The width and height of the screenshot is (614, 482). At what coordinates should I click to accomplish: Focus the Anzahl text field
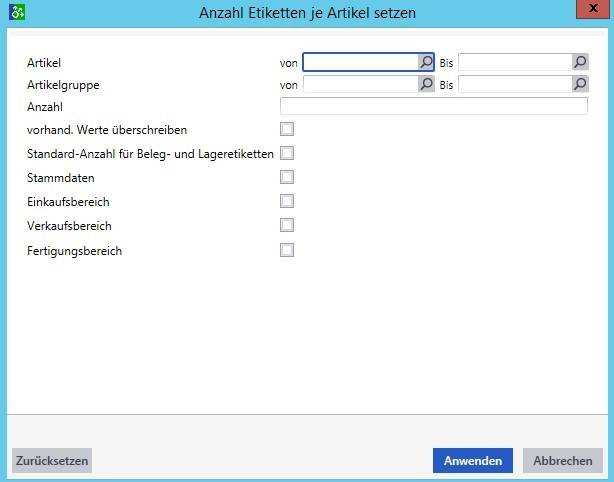pyautogui.click(x=433, y=107)
